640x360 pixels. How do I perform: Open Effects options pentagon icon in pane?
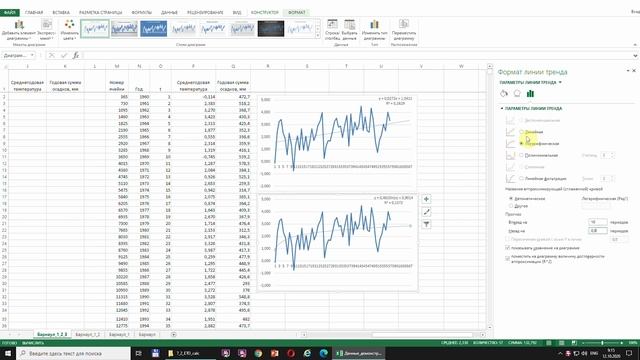517,93
